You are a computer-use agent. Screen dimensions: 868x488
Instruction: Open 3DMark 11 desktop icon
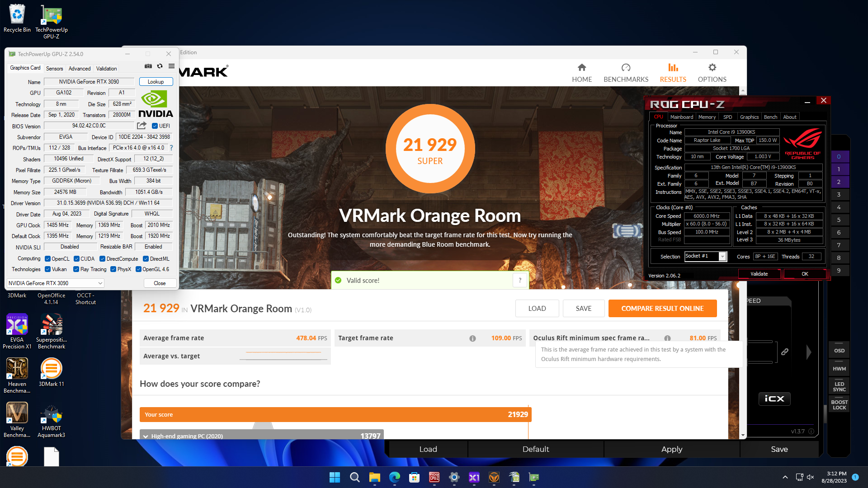(x=52, y=372)
